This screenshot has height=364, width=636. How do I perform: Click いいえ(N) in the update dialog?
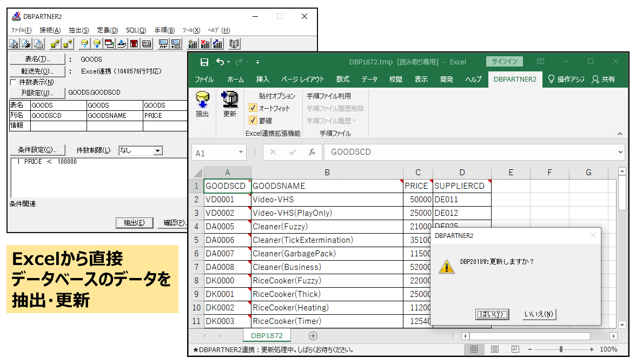coord(539,314)
